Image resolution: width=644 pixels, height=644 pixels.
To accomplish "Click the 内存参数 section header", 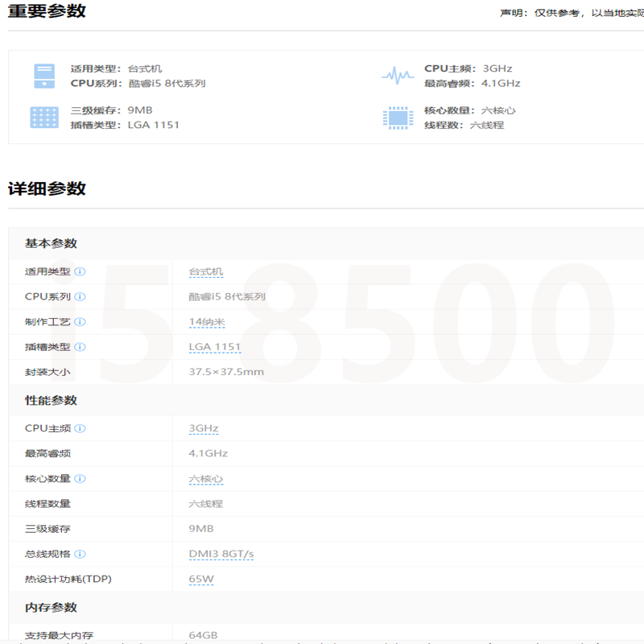I will [x=51, y=608].
